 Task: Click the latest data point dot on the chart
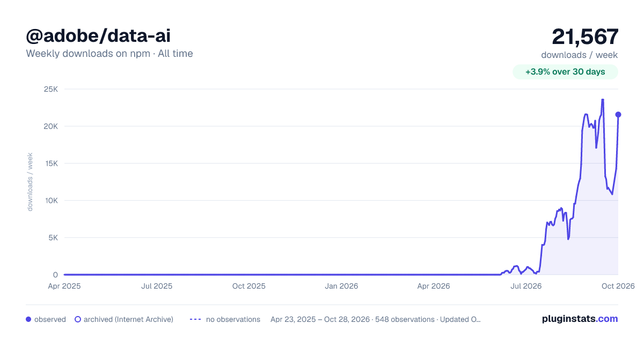(x=618, y=114)
